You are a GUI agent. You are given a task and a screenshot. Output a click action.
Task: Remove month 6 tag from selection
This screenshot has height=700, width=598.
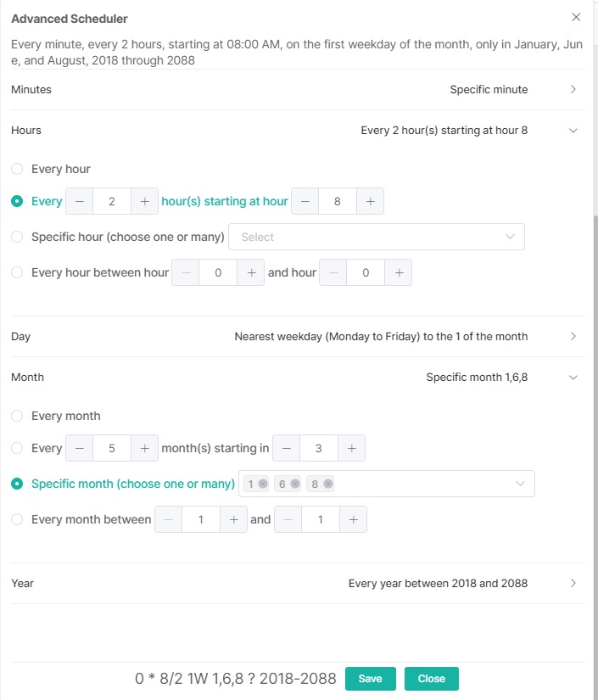(296, 483)
